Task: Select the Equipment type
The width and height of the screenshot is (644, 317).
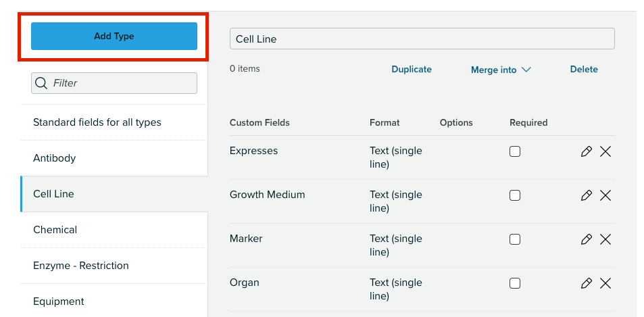Action: (114, 301)
